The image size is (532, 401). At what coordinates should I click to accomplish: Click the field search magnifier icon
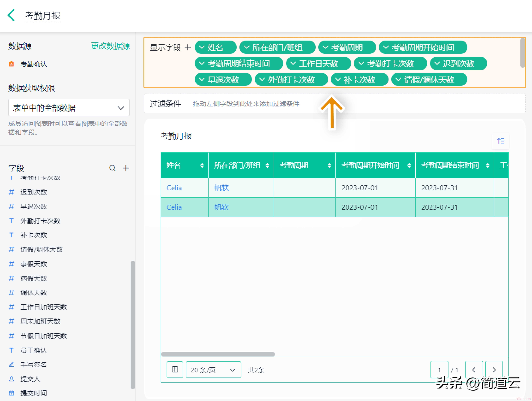(112, 168)
